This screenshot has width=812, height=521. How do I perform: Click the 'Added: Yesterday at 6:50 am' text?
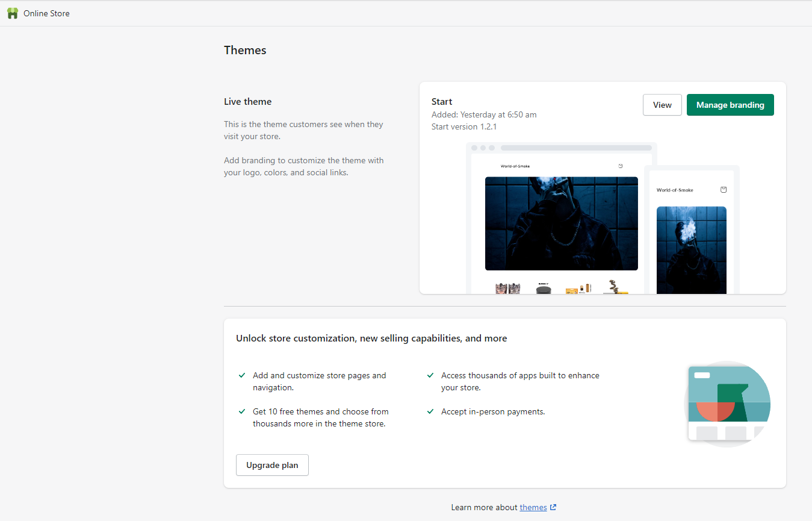pyautogui.click(x=484, y=114)
